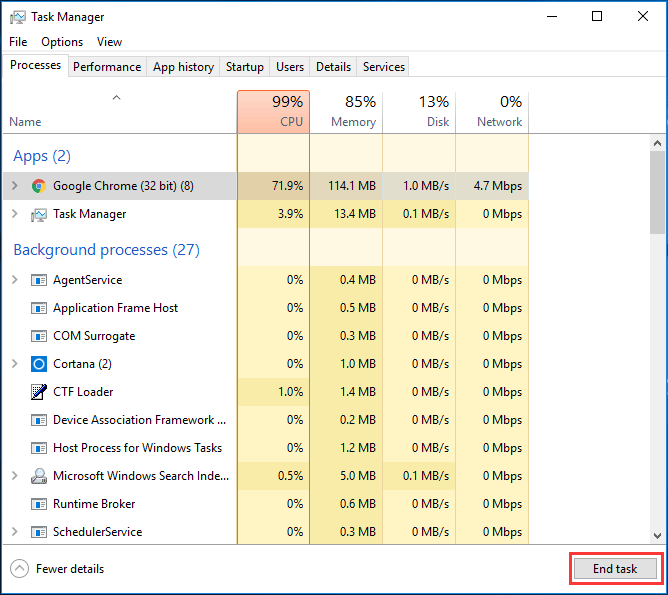Screen dimensions: 668x595
Task: Click the scrollbar up arrow
Action: point(657,144)
